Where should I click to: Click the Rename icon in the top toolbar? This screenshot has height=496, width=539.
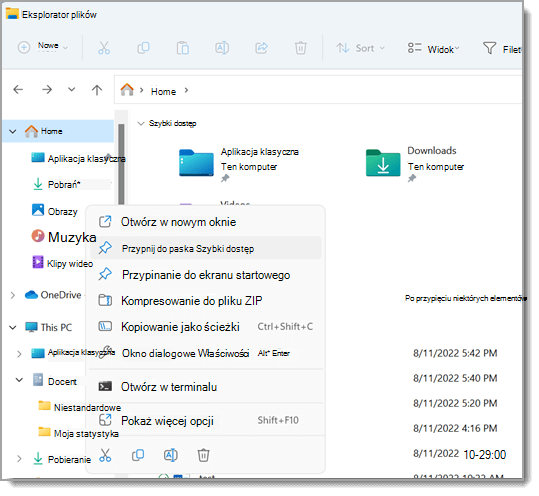point(222,48)
